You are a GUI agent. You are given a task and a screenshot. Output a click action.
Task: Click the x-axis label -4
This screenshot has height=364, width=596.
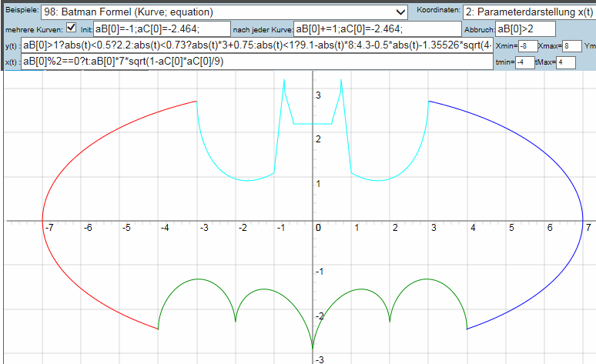tap(165, 228)
